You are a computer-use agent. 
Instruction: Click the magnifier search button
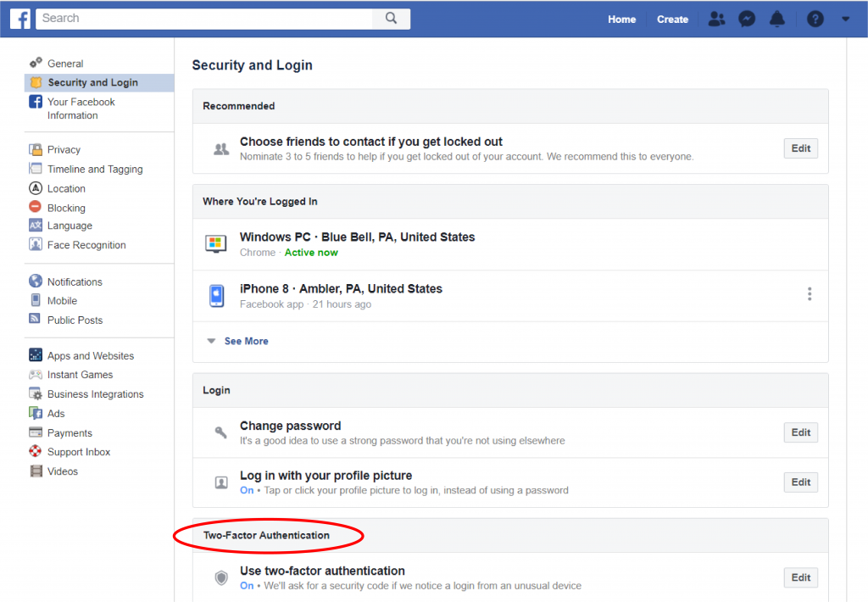[x=391, y=19]
